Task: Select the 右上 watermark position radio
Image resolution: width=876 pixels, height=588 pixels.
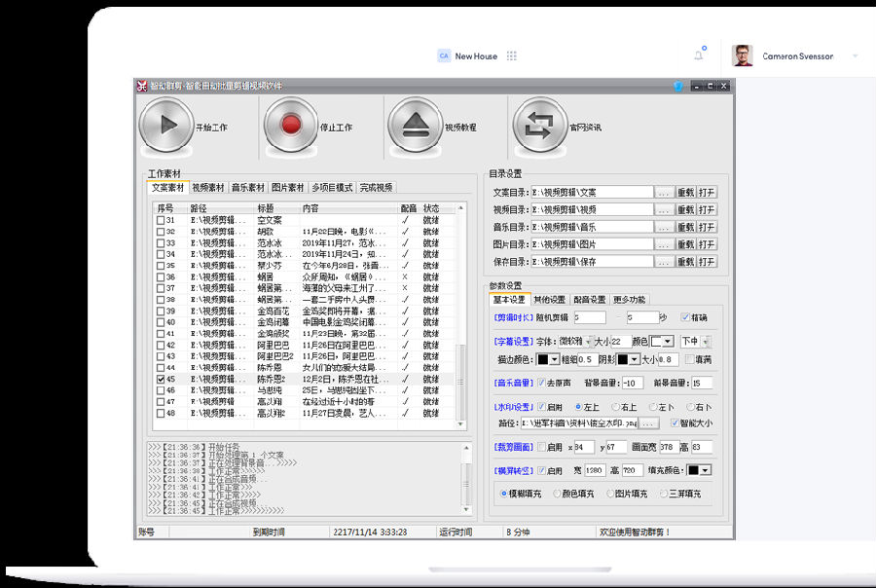Action: (x=616, y=407)
